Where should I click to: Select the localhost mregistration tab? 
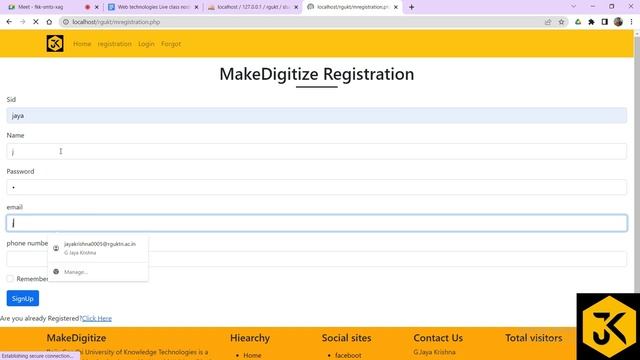click(352, 7)
